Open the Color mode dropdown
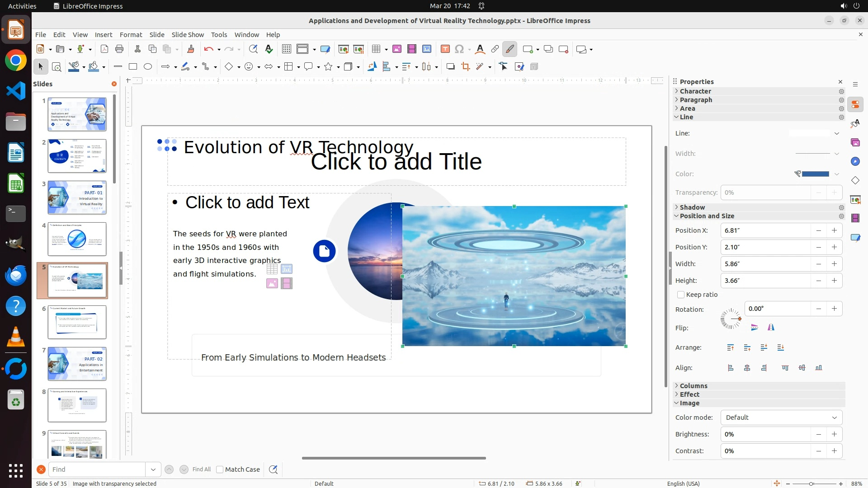Image resolution: width=868 pixels, height=488 pixels. pos(781,418)
